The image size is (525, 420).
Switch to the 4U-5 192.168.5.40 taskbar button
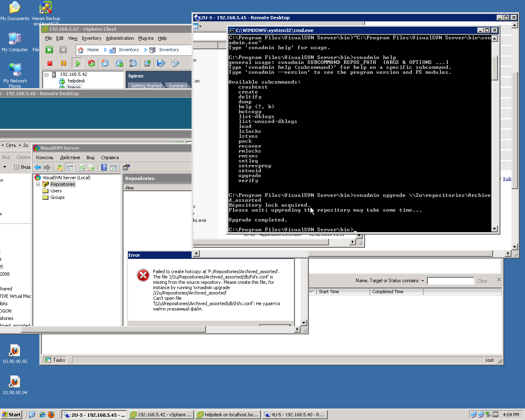coord(294,415)
